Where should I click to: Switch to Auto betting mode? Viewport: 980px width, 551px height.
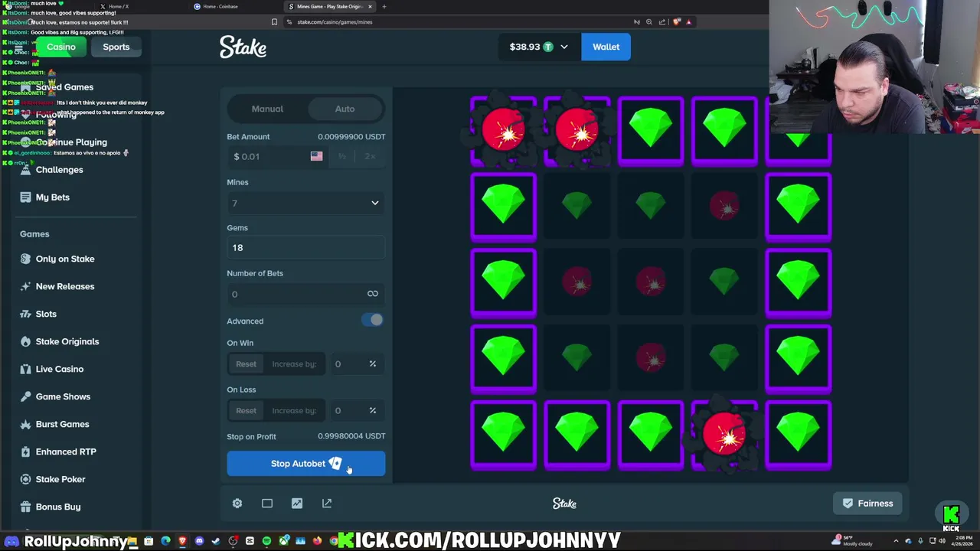click(345, 109)
